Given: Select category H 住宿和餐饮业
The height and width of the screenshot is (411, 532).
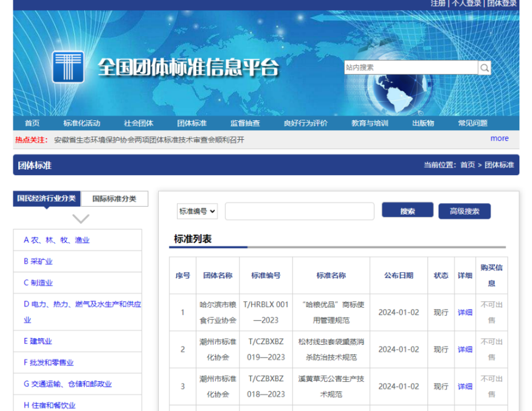Looking at the screenshot, I should click(x=49, y=406).
